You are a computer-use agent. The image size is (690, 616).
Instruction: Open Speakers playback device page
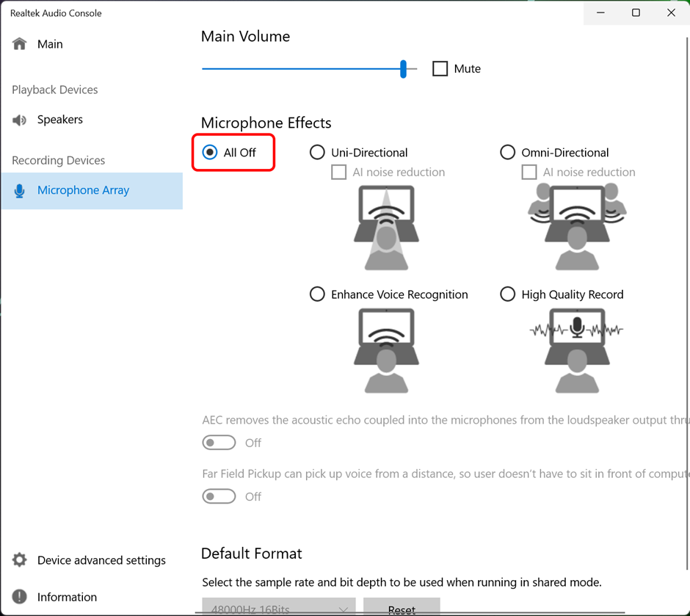click(60, 120)
